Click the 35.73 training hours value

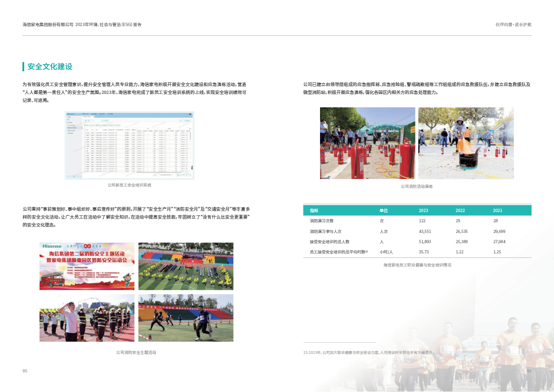point(423,252)
